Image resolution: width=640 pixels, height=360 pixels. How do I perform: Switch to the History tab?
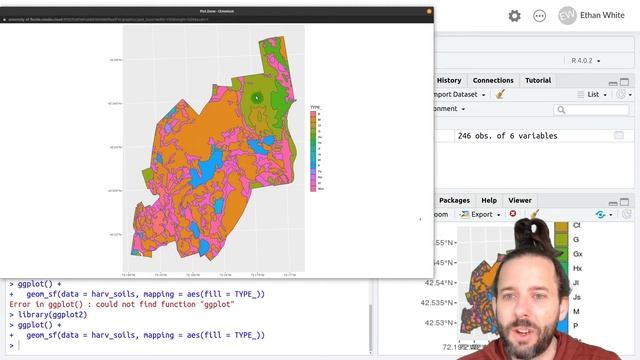(449, 80)
